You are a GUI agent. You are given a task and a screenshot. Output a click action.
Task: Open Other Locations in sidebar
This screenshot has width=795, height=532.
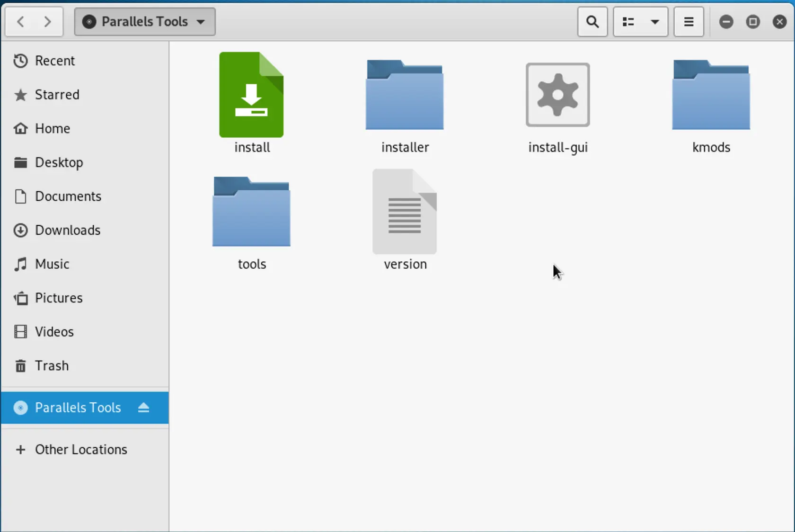[85, 449]
